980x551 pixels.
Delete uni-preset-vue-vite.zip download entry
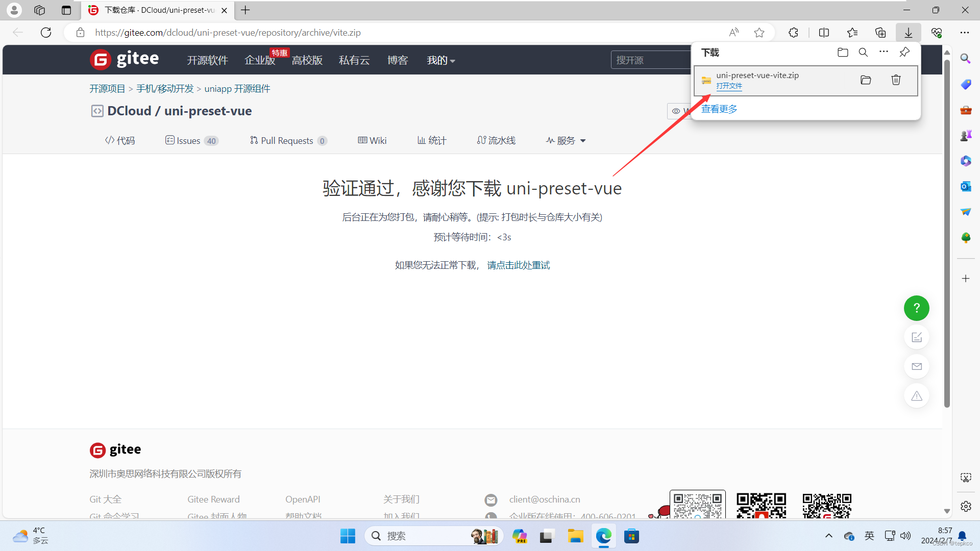(896, 80)
